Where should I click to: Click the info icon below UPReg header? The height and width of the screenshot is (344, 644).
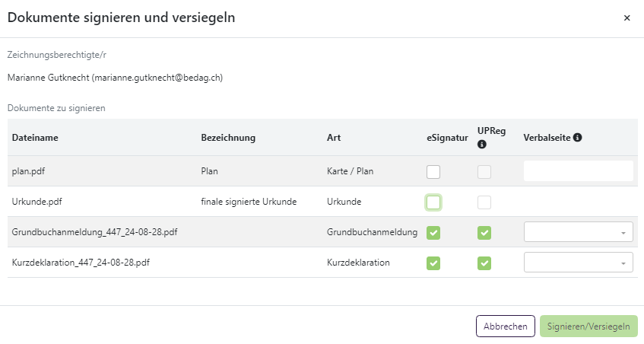tap(482, 145)
